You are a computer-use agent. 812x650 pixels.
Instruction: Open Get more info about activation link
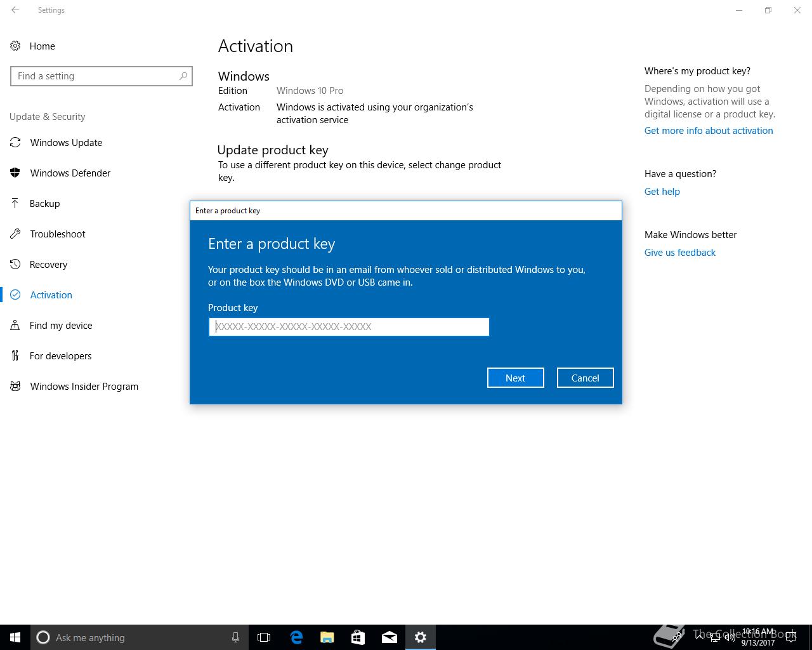[709, 131]
